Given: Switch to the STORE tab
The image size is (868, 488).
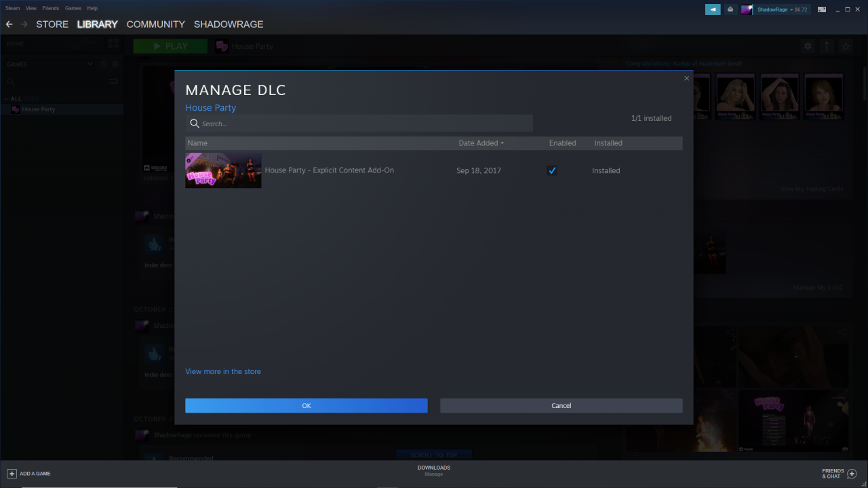Looking at the screenshot, I should [52, 24].
